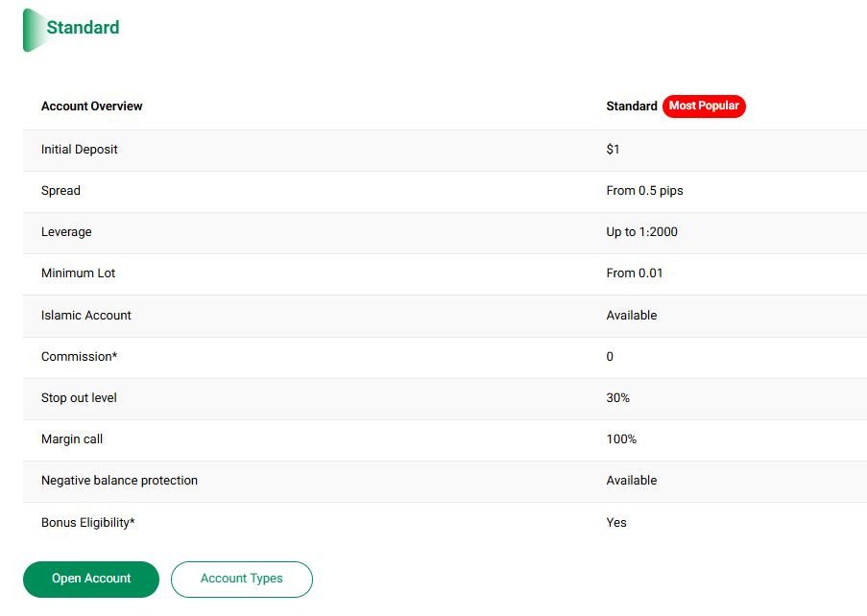The image size is (867, 616).
Task: Click the $1 initial deposit value
Action: [x=614, y=150]
